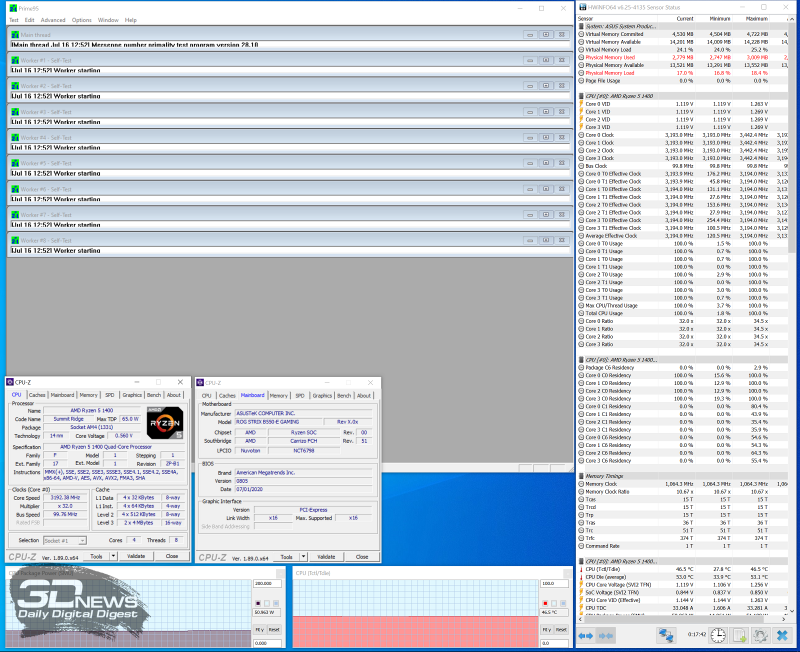This screenshot has width=800, height=652.
Task: Click HWiNFO expand columns blue arrows icon
Action: point(586,636)
